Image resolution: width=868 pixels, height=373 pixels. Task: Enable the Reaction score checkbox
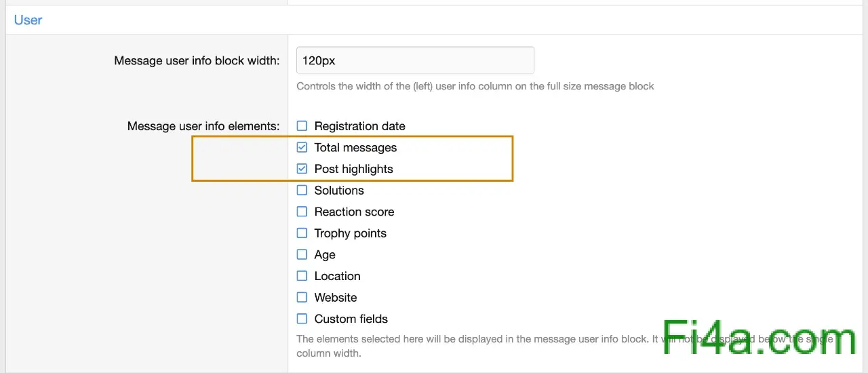(x=302, y=212)
